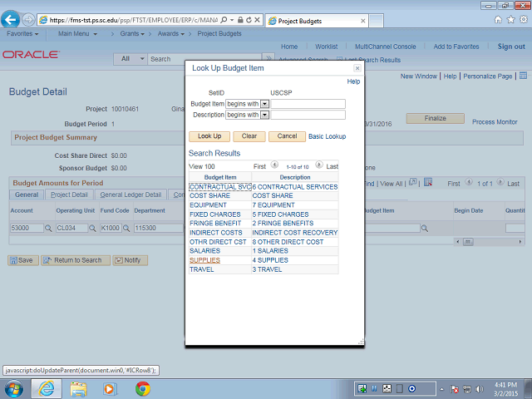532x399 pixels.
Task: Open the browser Home icon
Action: (x=498, y=20)
